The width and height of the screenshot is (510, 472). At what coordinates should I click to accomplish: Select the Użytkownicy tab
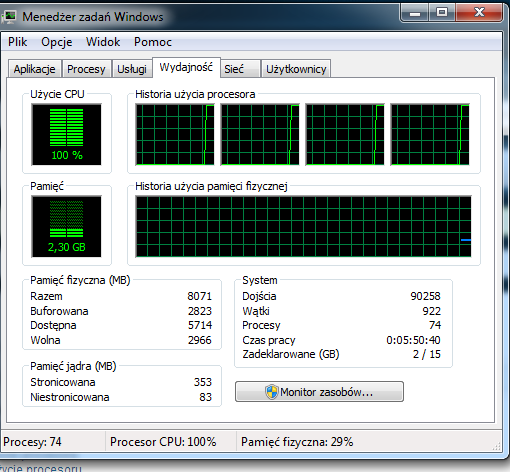point(296,69)
